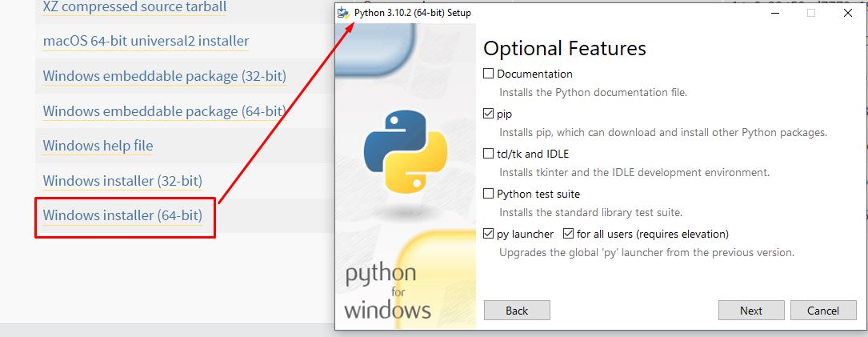Open the Windows help file link

[x=98, y=146]
